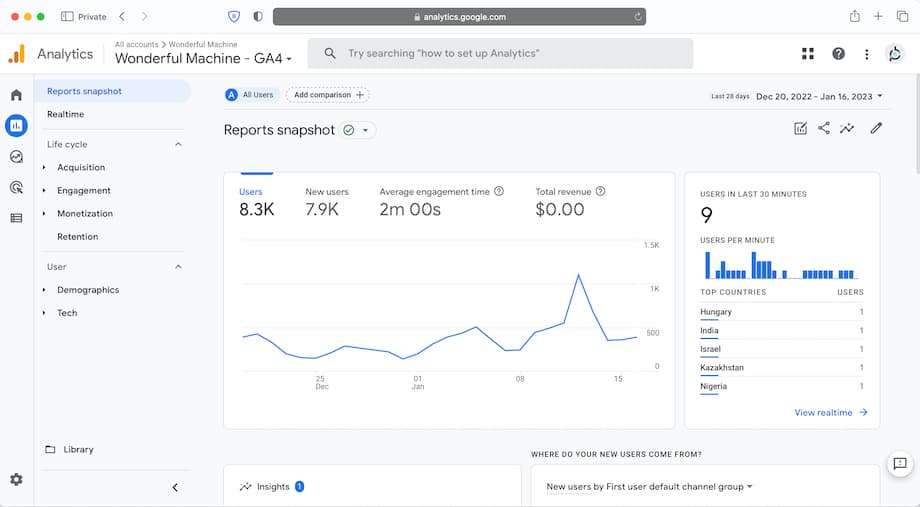The height and width of the screenshot is (507, 920).
Task: Open a new Safari tab with plus icon
Action: [x=878, y=16]
